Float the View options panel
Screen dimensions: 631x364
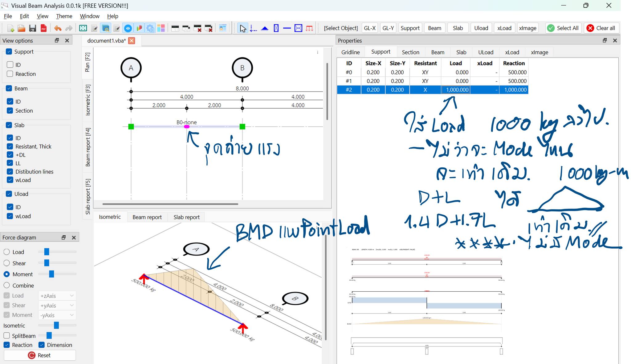point(57,40)
